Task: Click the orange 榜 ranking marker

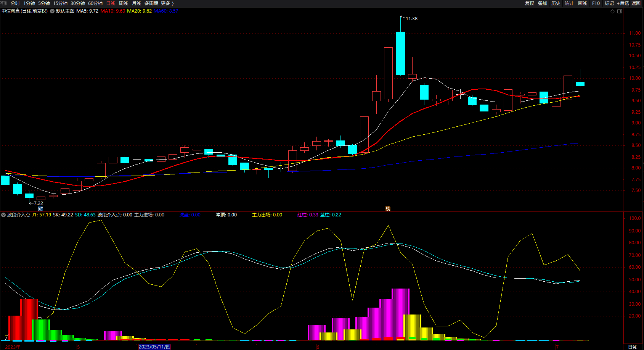Action: coord(388,209)
